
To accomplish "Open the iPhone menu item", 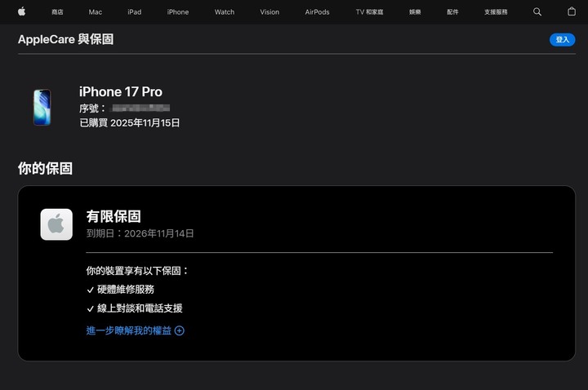I will [178, 12].
